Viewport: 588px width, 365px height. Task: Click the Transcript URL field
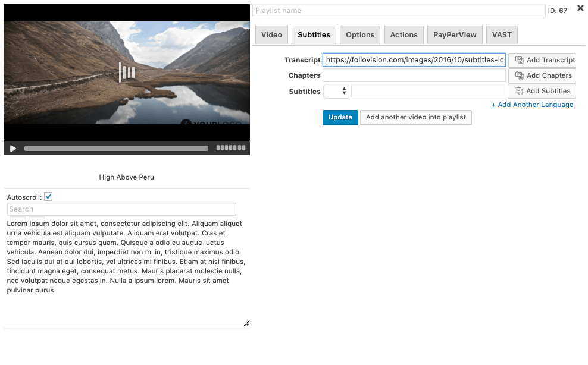(x=414, y=60)
